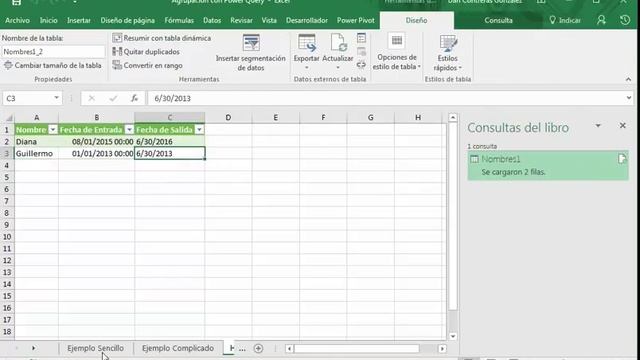Click horizontal scrollbar left arrow
This screenshot has height=360, width=640.
(x=289, y=349)
